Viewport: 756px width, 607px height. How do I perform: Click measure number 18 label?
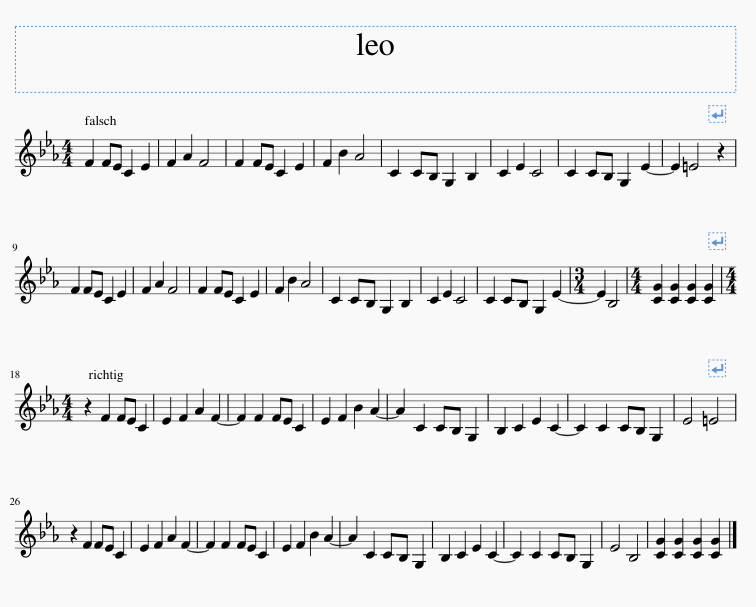click(14, 375)
